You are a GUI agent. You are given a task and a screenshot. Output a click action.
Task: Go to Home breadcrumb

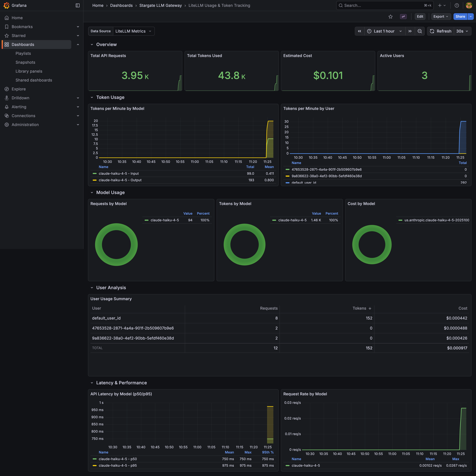click(x=98, y=5)
